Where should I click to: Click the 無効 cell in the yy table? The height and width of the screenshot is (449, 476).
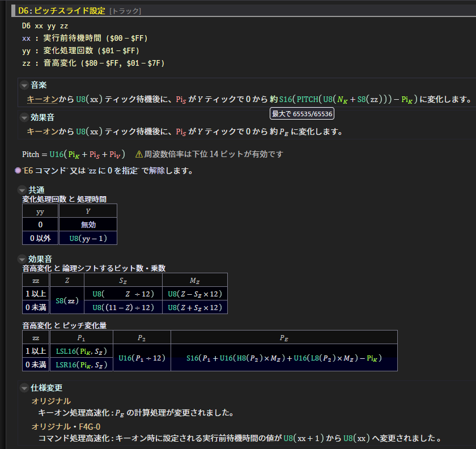[x=88, y=224]
